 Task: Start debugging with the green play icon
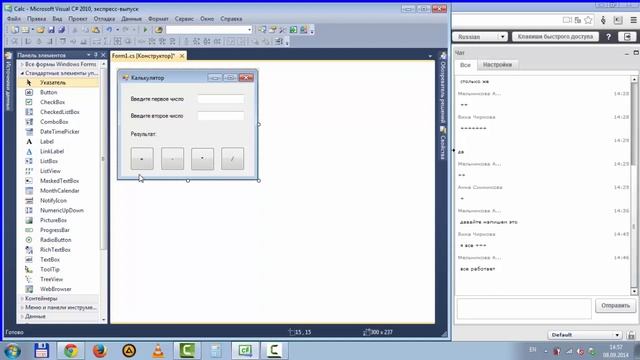point(145,30)
